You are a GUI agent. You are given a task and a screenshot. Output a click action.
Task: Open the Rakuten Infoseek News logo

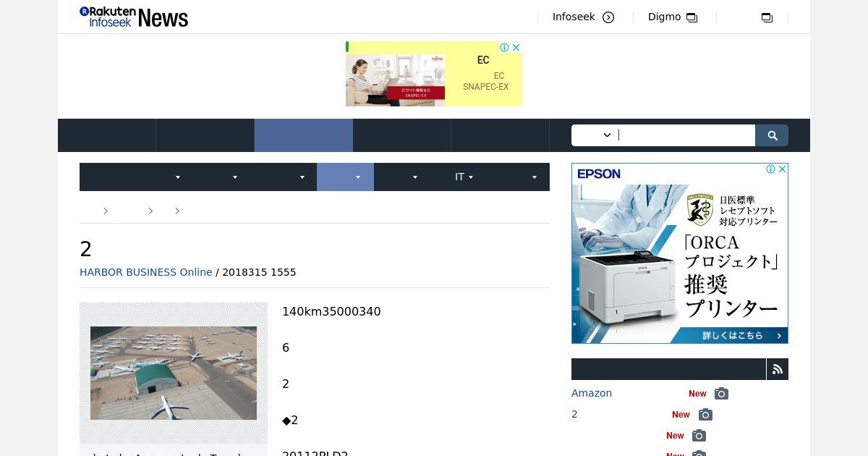tap(134, 17)
